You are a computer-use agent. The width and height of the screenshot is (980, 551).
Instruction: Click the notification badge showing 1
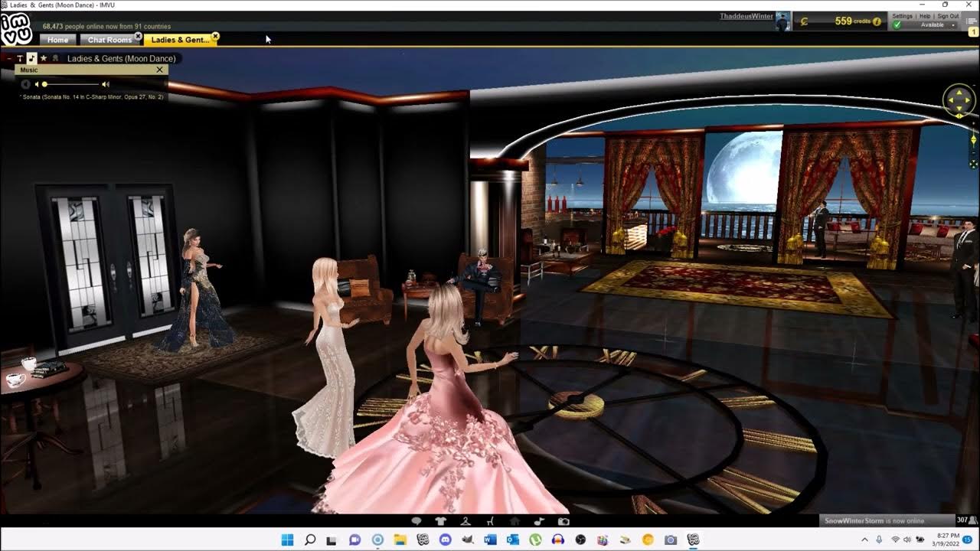972,32
